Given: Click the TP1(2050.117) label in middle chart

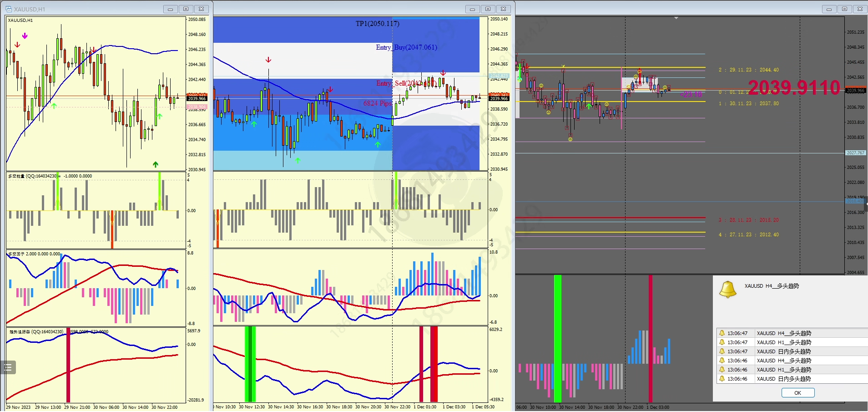Looking at the screenshot, I should 377,24.
